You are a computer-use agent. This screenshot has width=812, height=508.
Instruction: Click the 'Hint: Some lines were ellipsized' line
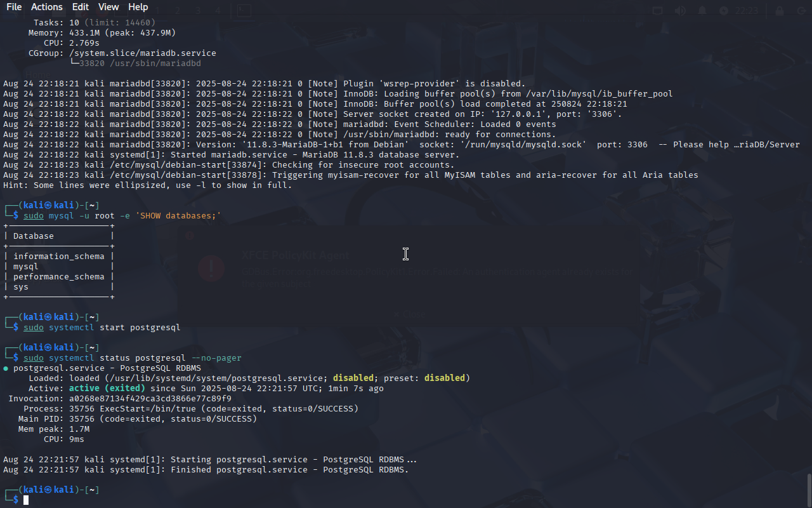click(148, 185)
